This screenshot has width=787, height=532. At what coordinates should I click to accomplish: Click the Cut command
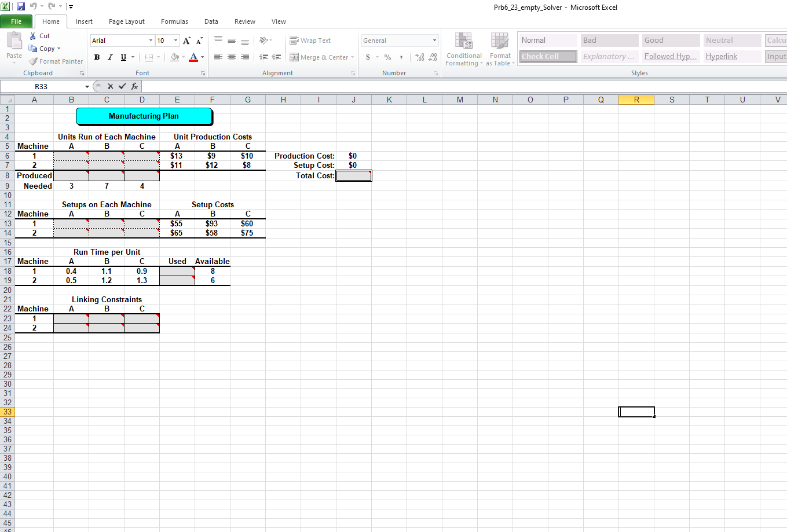(40, 35)
